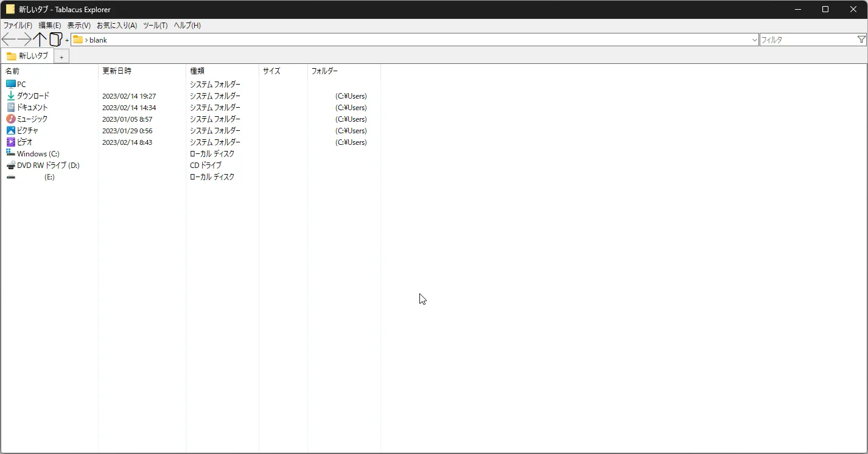This screenshot has width=868, height=454.
Task: Select the DVD RW ドライブ (D:) icon
Action: [x=11, y=166]
